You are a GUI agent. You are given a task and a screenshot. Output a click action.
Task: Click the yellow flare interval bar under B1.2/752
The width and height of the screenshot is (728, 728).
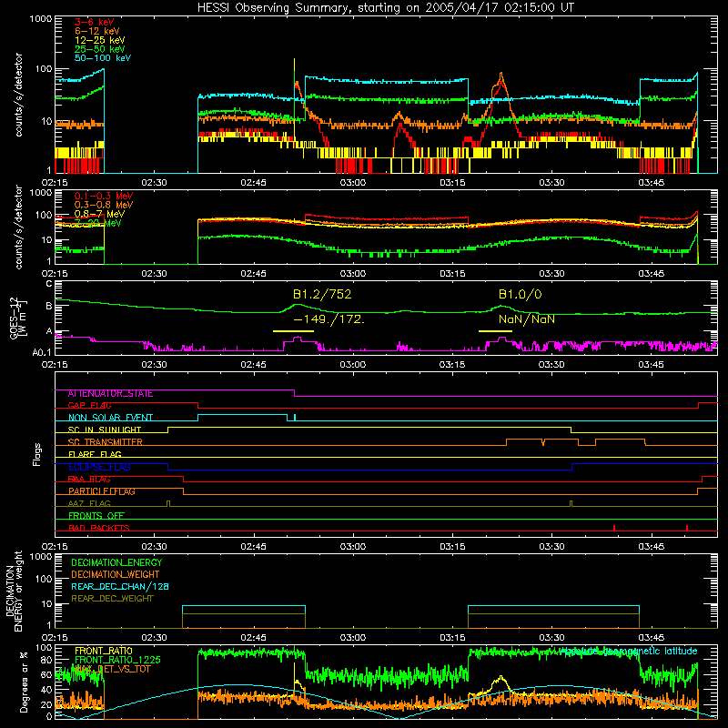(293, 331)
